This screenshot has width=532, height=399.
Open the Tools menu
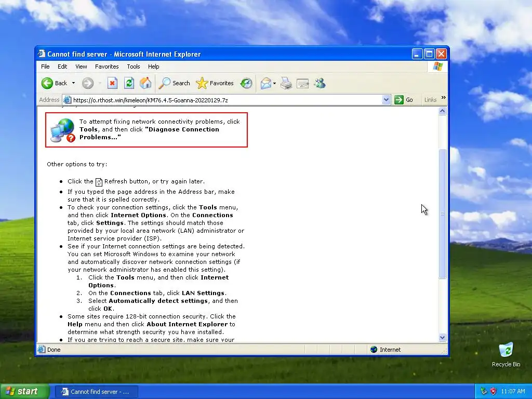[134, 66]
